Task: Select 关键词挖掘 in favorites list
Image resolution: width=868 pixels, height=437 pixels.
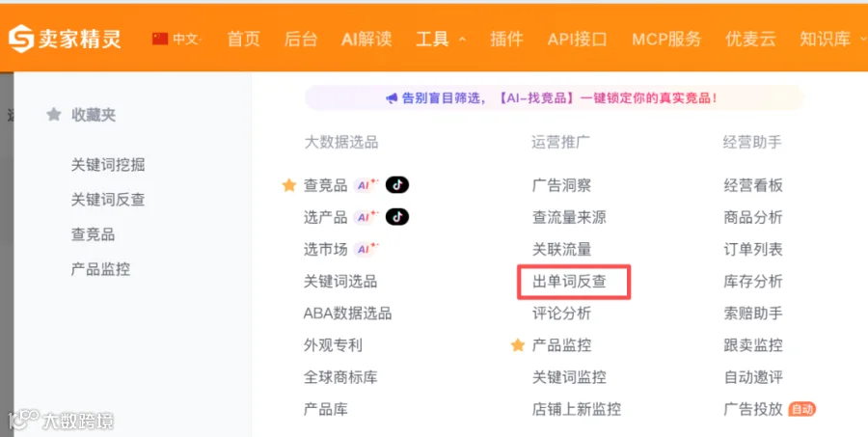Action: tap(108, 165)
